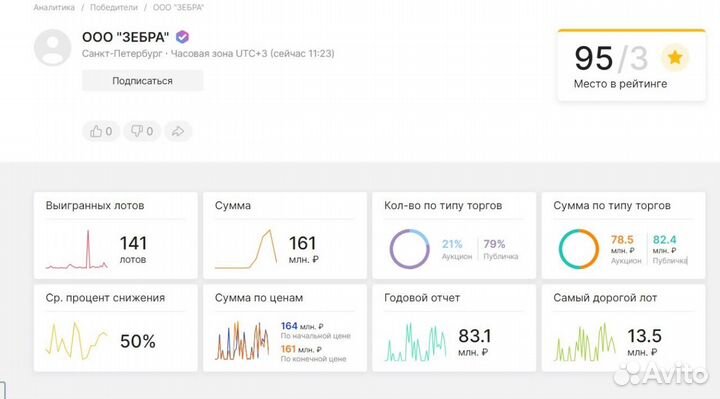This screenshot has width=720, height=399.
Task: Open the Выигранных лотов card
Action: [115, 235]
